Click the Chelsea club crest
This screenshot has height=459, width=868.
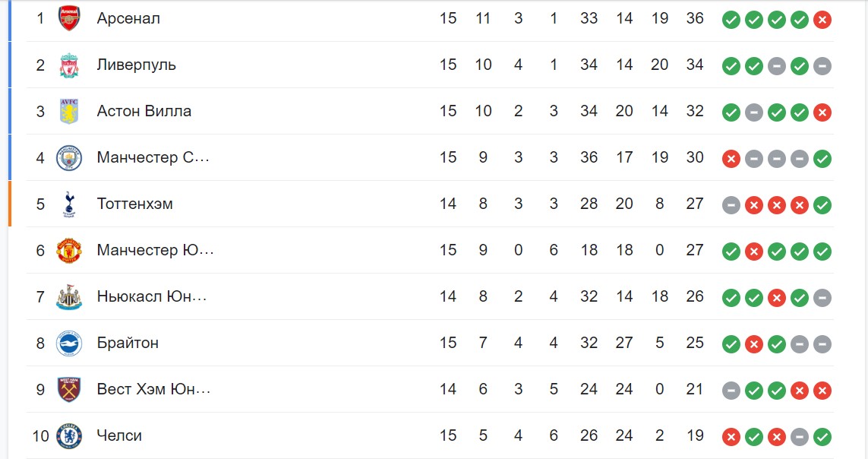(x=69, y=436)
